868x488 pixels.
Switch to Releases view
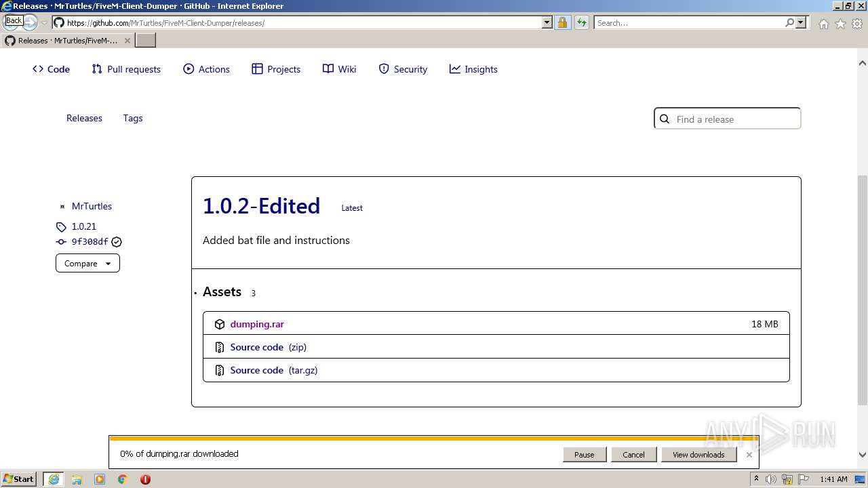84,118
